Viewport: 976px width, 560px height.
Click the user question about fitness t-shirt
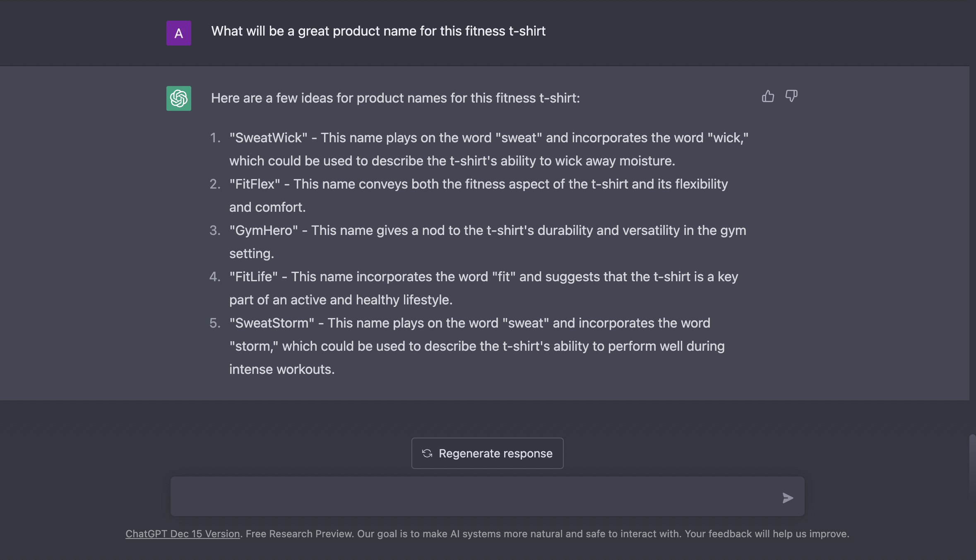pyautogui.click(x=378, y=31)
